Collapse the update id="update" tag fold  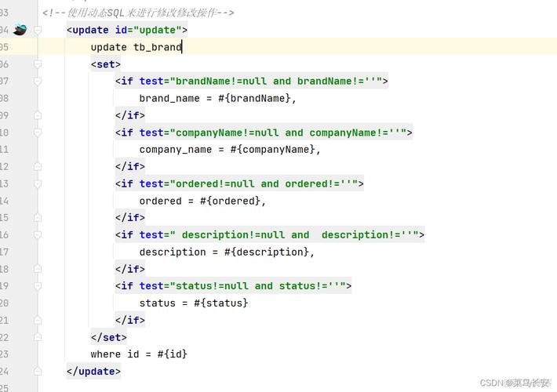38,30
